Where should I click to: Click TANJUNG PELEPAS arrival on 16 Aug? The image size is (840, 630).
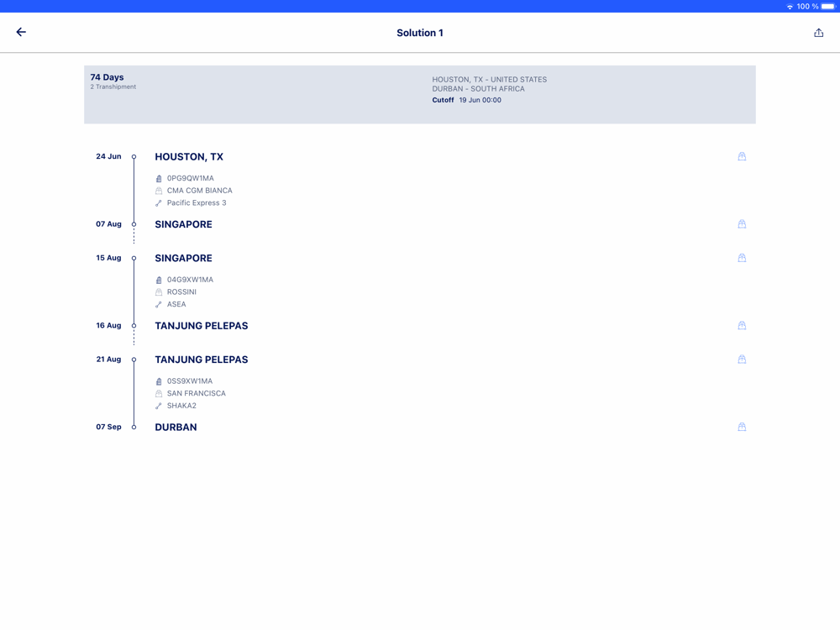pyautogui.click(x=202, y=326)
